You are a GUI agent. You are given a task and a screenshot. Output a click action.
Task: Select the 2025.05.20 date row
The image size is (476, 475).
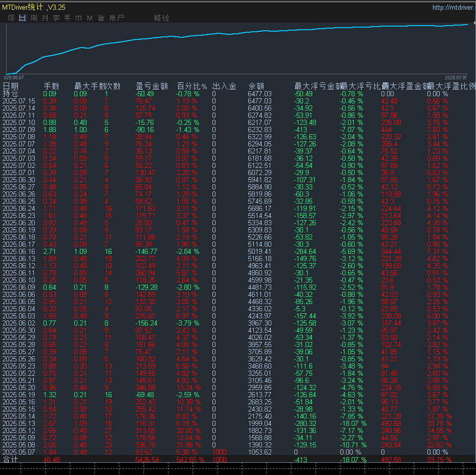19,387
